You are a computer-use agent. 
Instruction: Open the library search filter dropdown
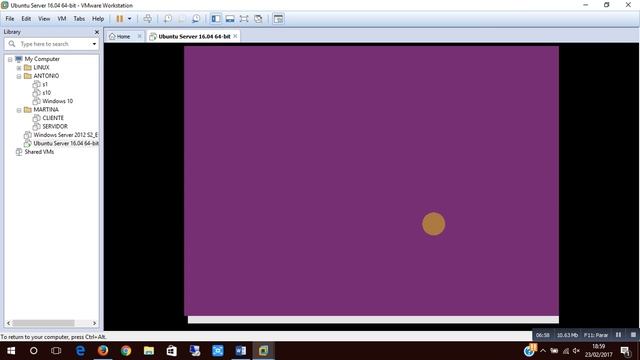coord(94,44)
